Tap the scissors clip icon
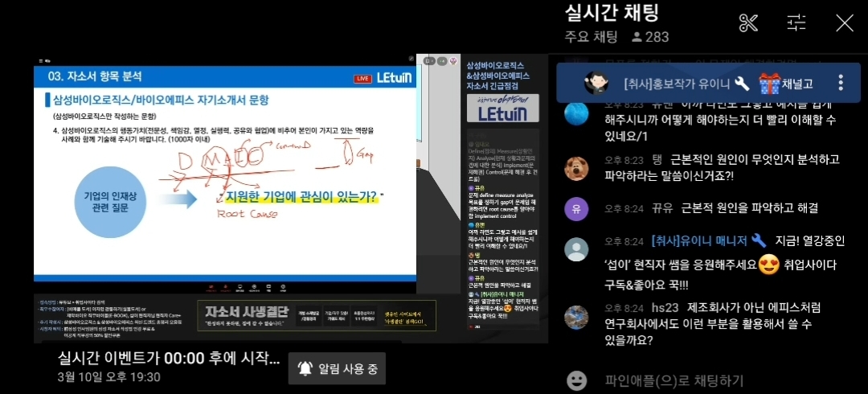 click(748, 23)
